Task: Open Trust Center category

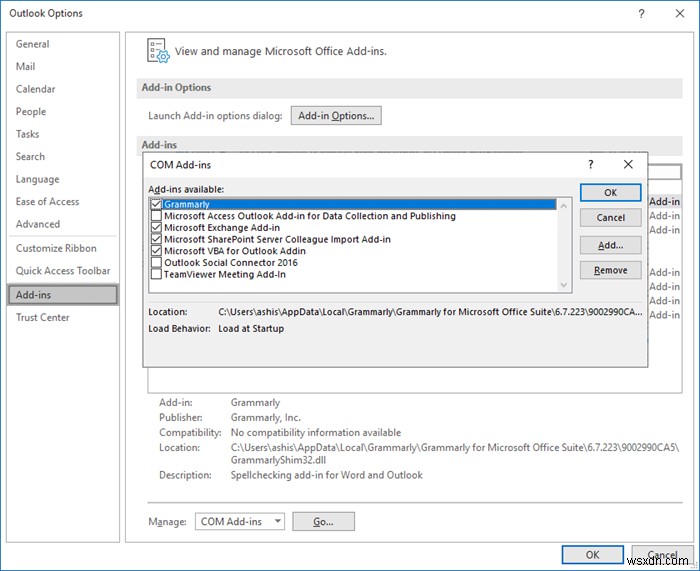Action: coord(43,317)
